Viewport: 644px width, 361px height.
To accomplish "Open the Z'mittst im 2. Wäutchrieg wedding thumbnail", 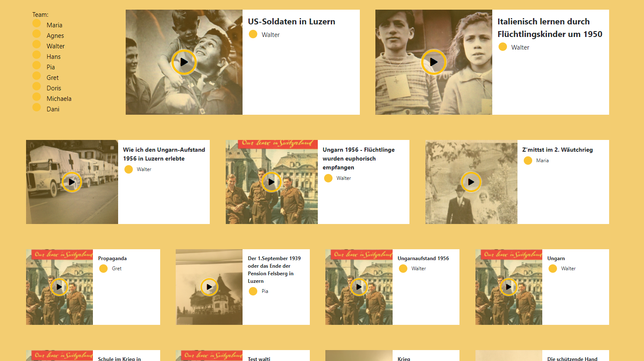I will 471,182.
